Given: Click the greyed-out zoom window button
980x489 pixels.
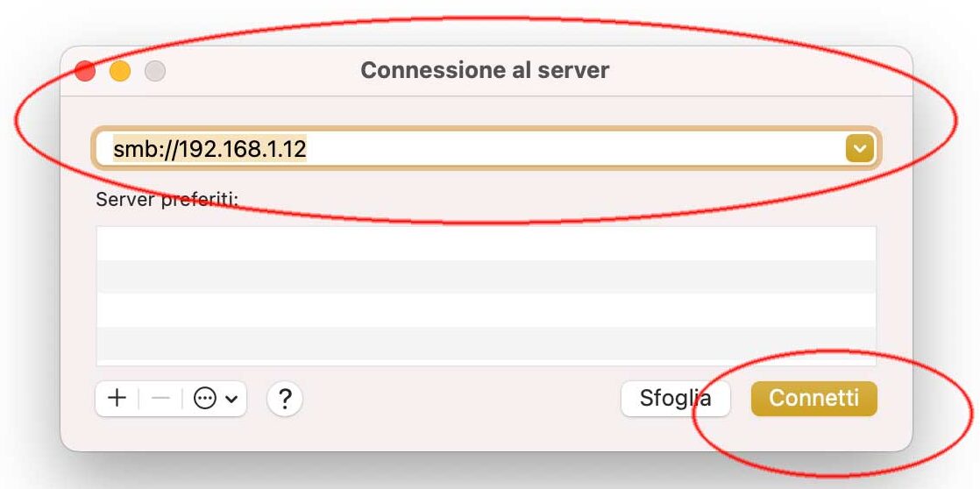Looking at the screenshot, I should [x=155, y=71].
